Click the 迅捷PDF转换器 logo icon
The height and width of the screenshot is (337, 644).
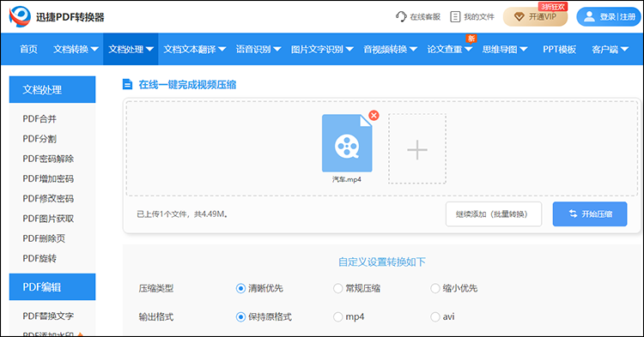20,16
